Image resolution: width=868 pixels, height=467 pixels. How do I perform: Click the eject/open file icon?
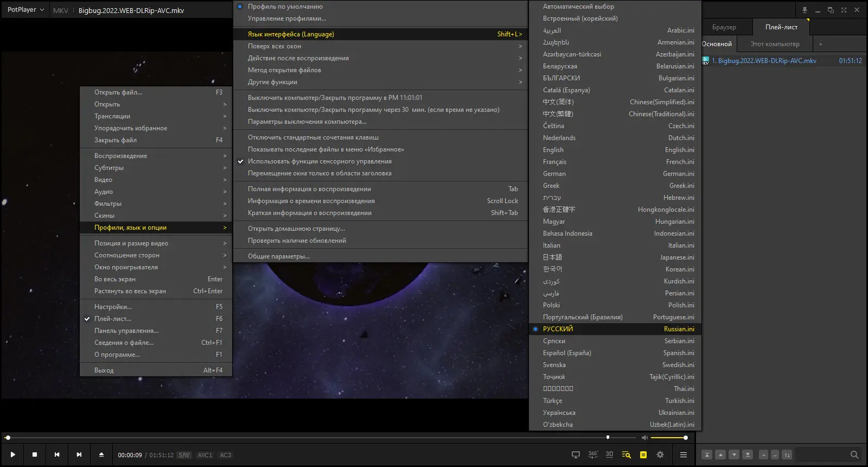click(101, 455)
